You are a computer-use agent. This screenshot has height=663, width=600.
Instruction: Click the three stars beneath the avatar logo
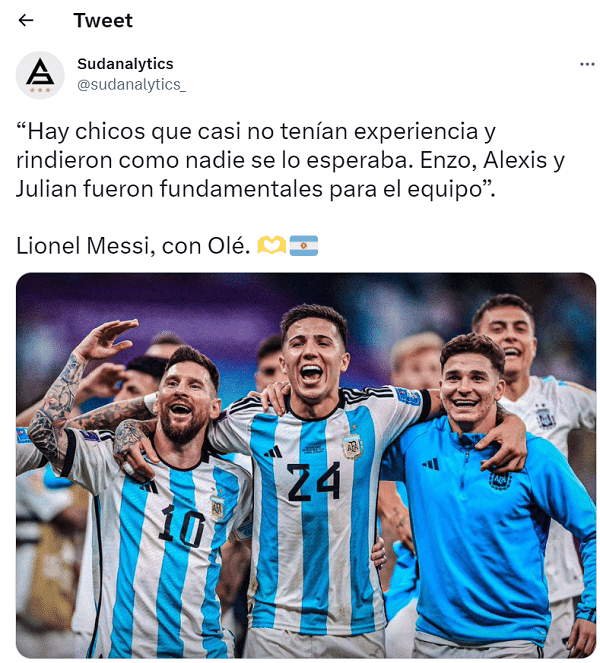pyautogui.click(x=40, y=90)
